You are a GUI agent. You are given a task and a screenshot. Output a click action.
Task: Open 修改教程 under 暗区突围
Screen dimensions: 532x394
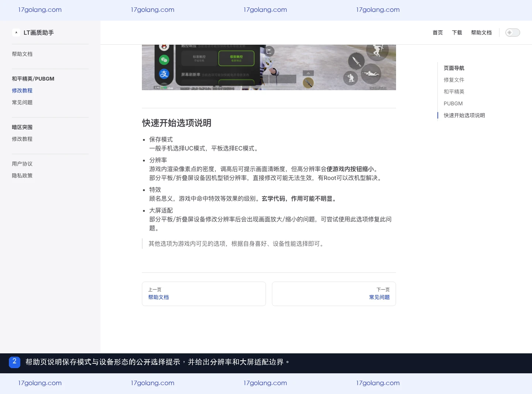22,139
